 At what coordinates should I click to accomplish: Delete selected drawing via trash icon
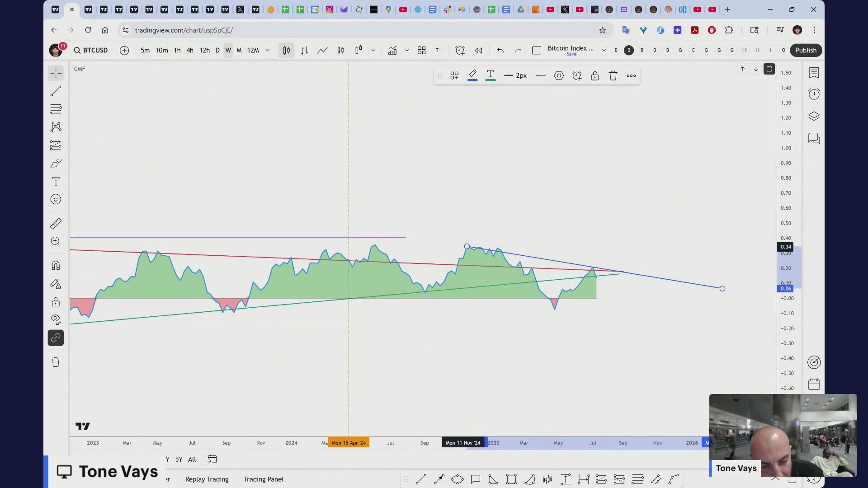[613, 76]
